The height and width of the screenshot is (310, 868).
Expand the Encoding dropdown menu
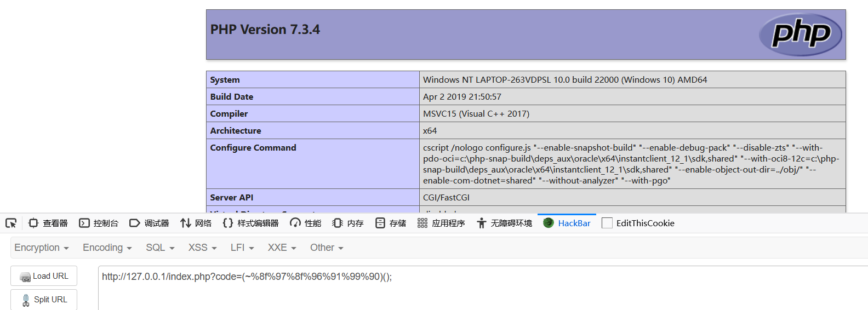pos(107,248)
